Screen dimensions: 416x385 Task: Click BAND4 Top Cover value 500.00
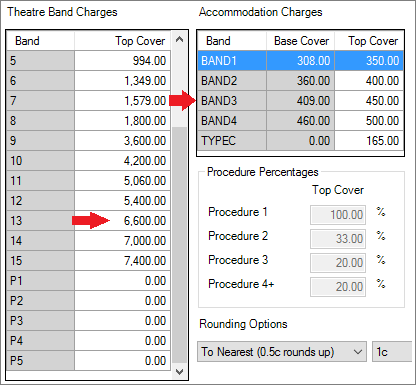tap(369, 121)
